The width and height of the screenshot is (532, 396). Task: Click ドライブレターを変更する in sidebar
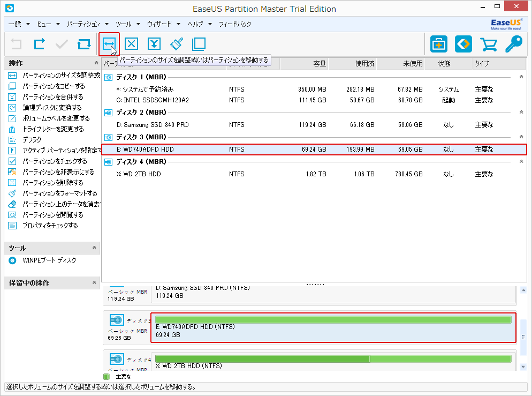54,129
